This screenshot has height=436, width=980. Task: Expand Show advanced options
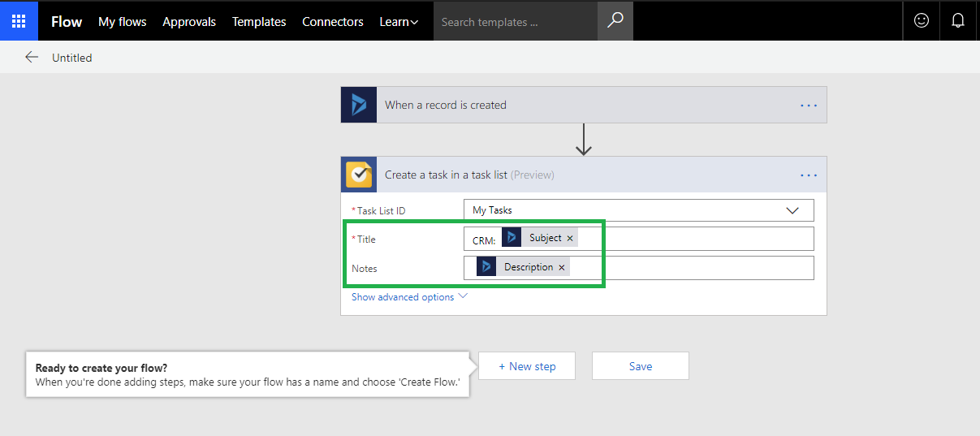point(409,297)
